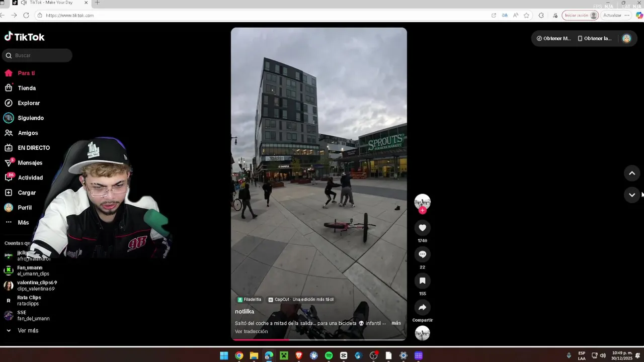
Task: Reload the page with the refresh icon
Action: tap(26, 16)
